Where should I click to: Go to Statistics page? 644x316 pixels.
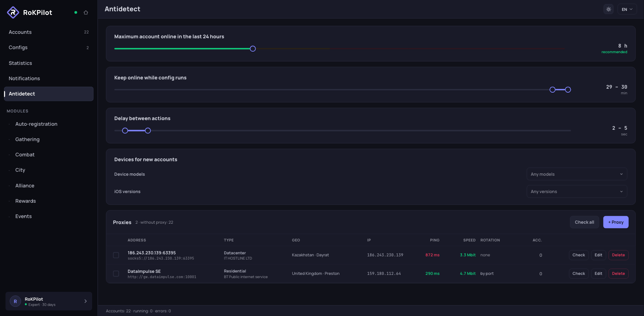pyautogui.click(x=49, y=63)
